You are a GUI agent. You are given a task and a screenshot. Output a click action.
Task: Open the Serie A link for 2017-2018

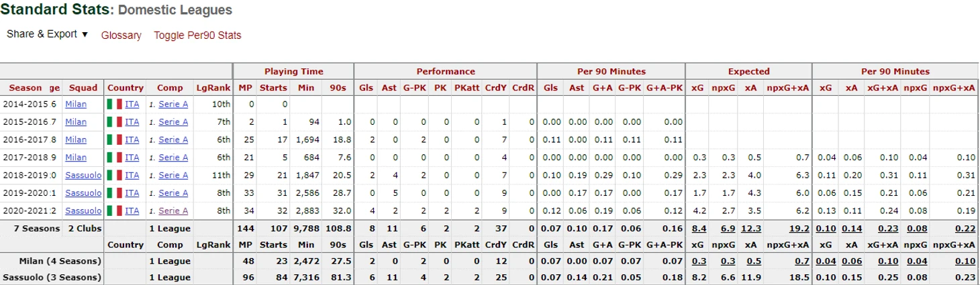[x=173, y=158]
